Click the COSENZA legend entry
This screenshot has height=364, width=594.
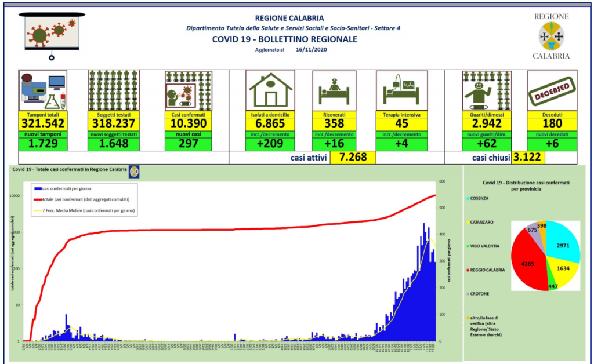[480, 198]
